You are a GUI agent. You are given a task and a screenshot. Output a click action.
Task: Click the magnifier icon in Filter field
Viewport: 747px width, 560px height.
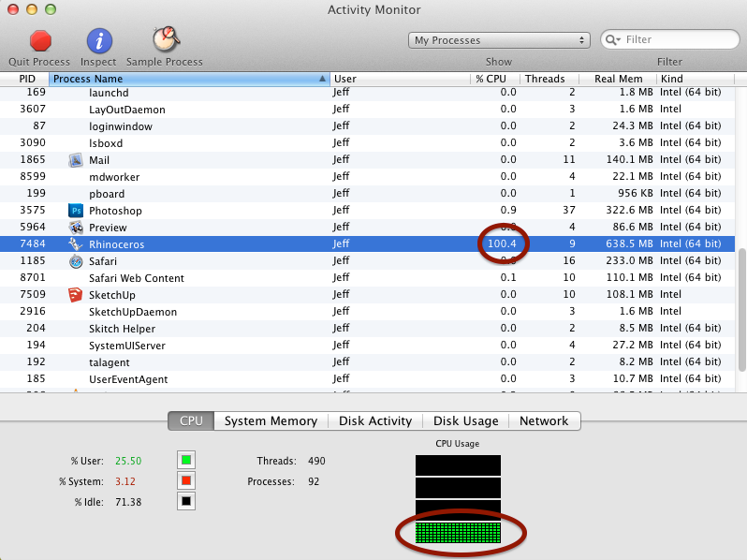pos(612,39)
